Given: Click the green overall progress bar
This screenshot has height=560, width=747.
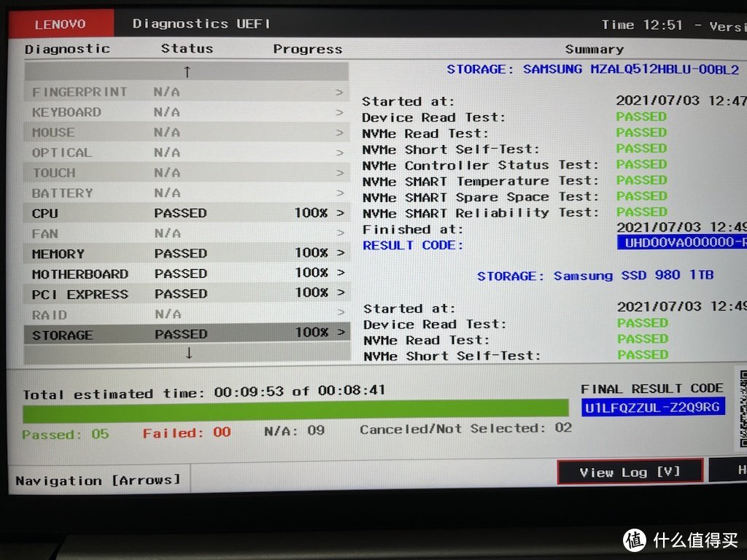Looking at the screenshot, I should 295,411.
